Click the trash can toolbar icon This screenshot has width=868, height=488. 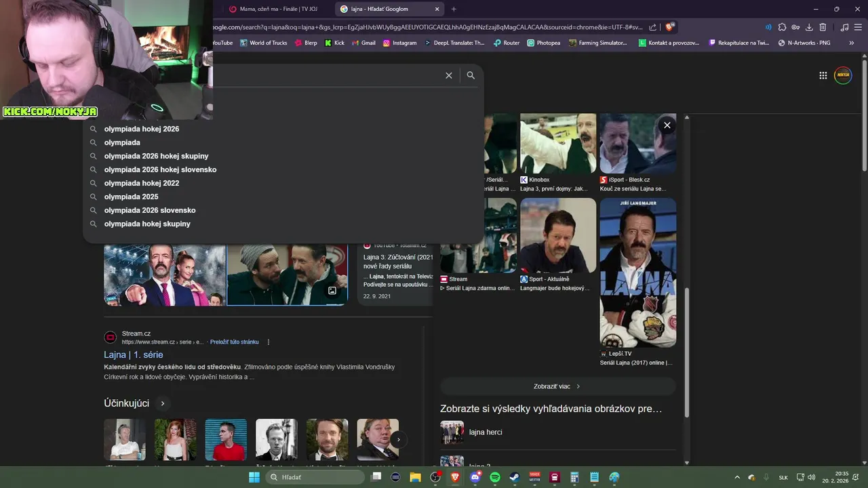pos(823,27)
